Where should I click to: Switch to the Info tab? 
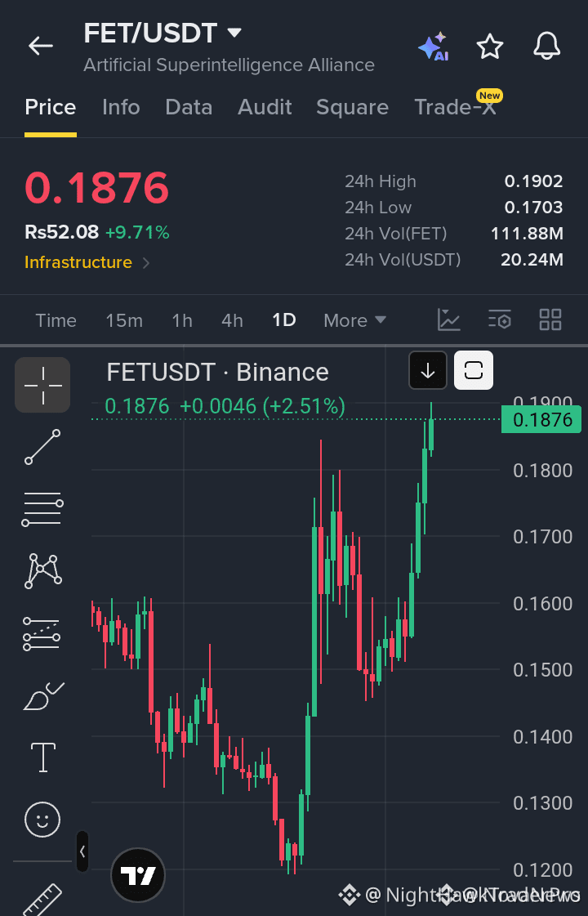click(121, 108)
